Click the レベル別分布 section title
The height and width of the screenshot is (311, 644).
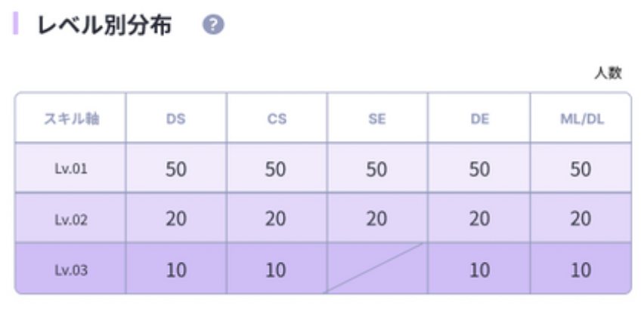point(105,25)
